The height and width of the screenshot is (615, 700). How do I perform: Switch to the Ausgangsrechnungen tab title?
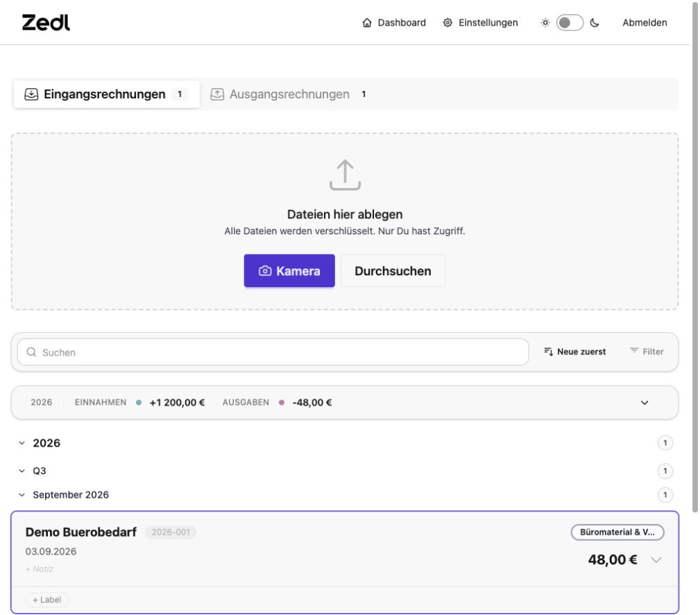click(x=289, y=94)
